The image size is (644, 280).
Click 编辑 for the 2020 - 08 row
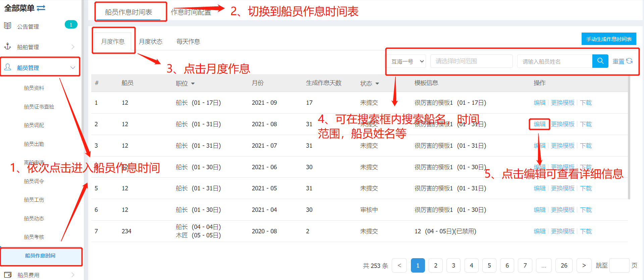pyautogui.click(x=540, y=231)
